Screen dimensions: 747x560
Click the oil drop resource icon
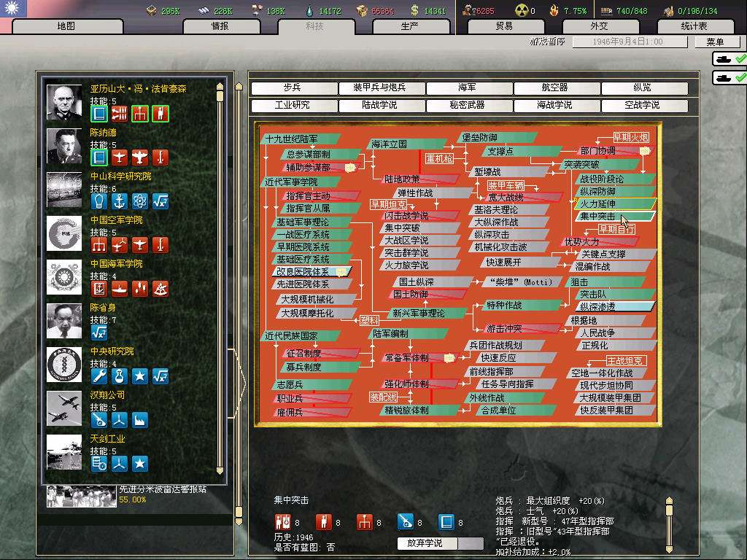tap(309, 10)
